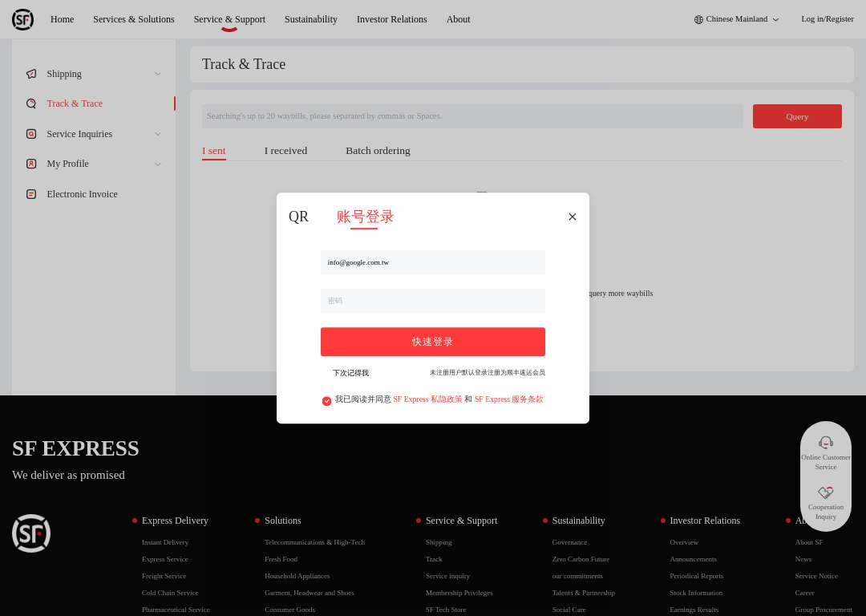Click the Query button
Image resolution: width=866 pixels, height=616 pixels.
click(x=797, y=116)
